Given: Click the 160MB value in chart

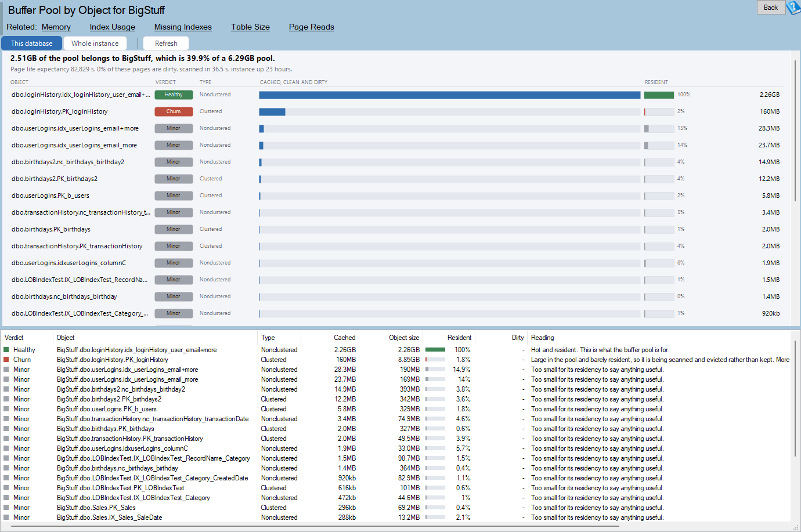Looking at the screenshot, I should 770,111.
